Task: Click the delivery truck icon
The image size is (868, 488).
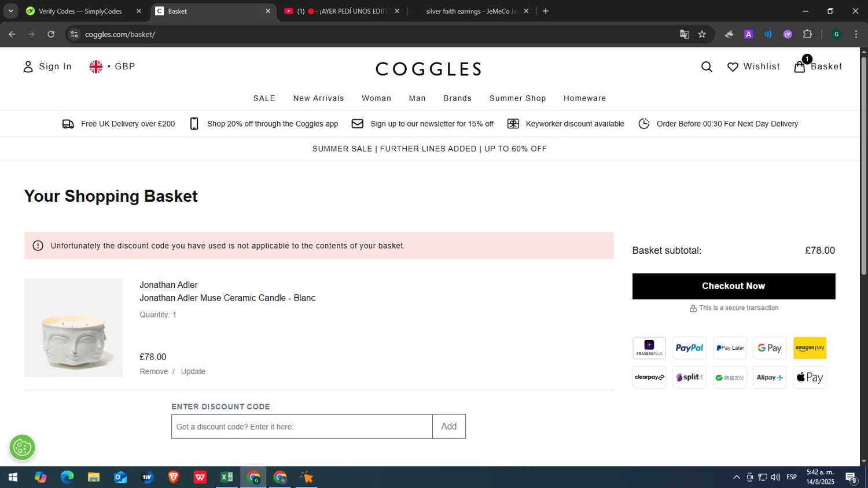Action: 68,124
